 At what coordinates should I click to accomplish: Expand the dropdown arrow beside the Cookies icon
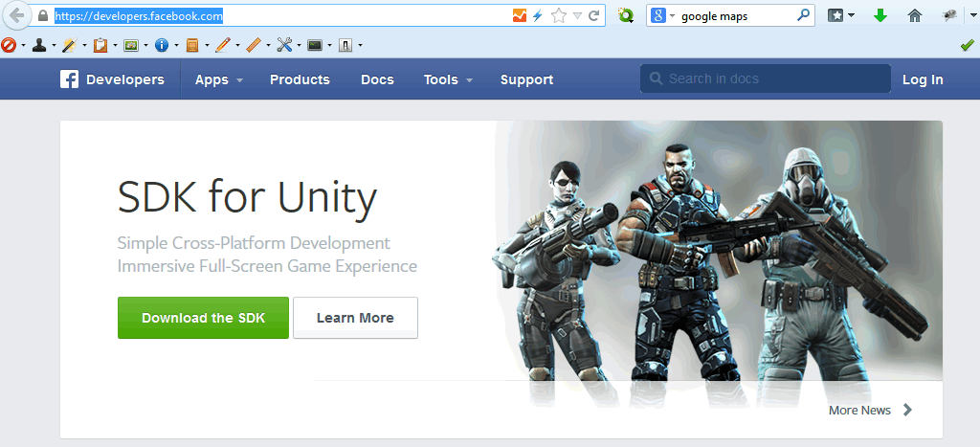coord(54,46)
